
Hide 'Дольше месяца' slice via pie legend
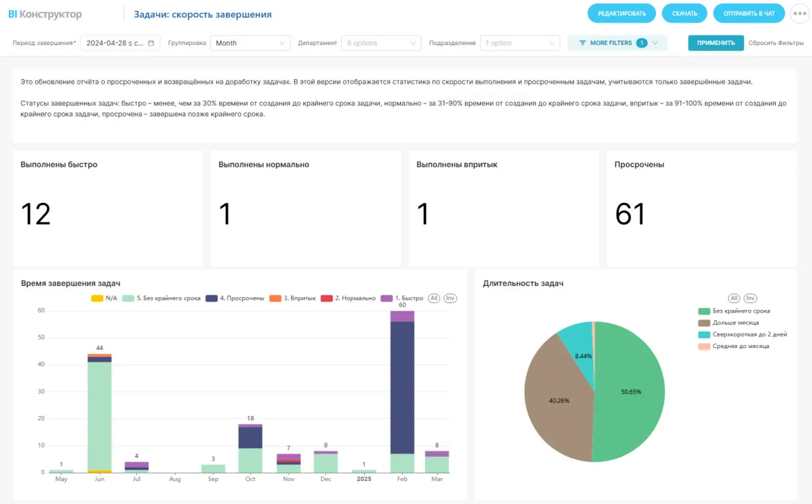tap(735, 323)
